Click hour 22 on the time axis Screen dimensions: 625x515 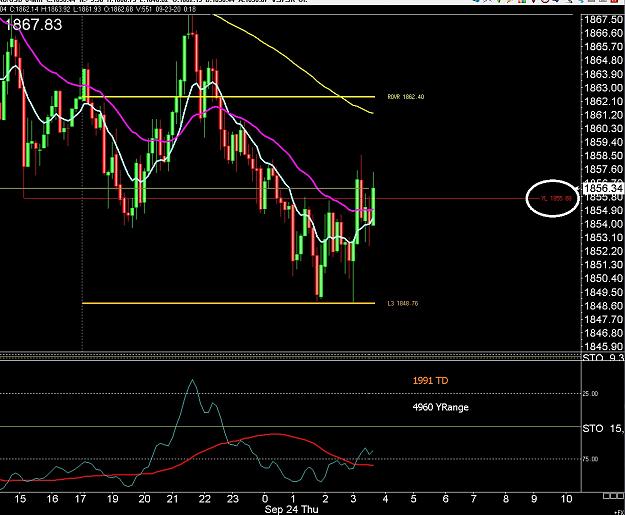[204, 499]
